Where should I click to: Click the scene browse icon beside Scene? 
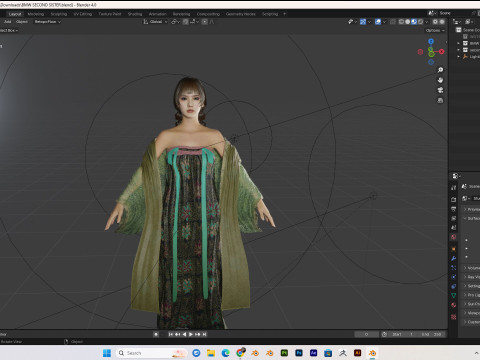432,13
